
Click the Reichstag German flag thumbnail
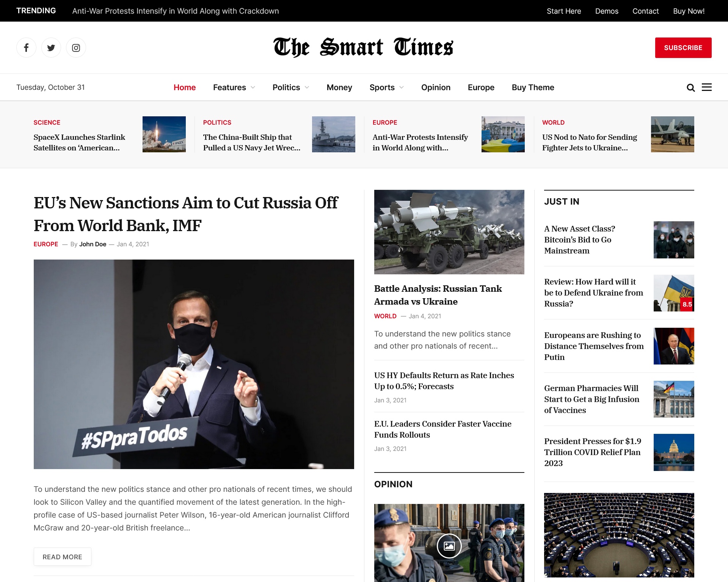click(674, 399)
